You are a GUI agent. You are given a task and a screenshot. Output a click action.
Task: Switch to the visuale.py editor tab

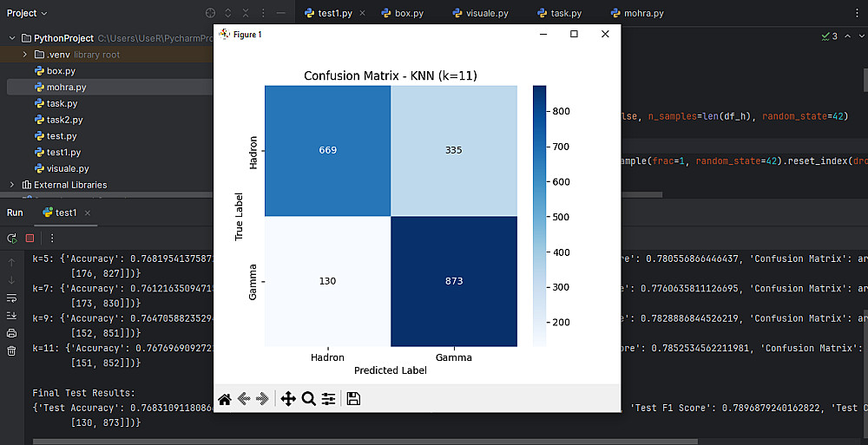[481, 13]
